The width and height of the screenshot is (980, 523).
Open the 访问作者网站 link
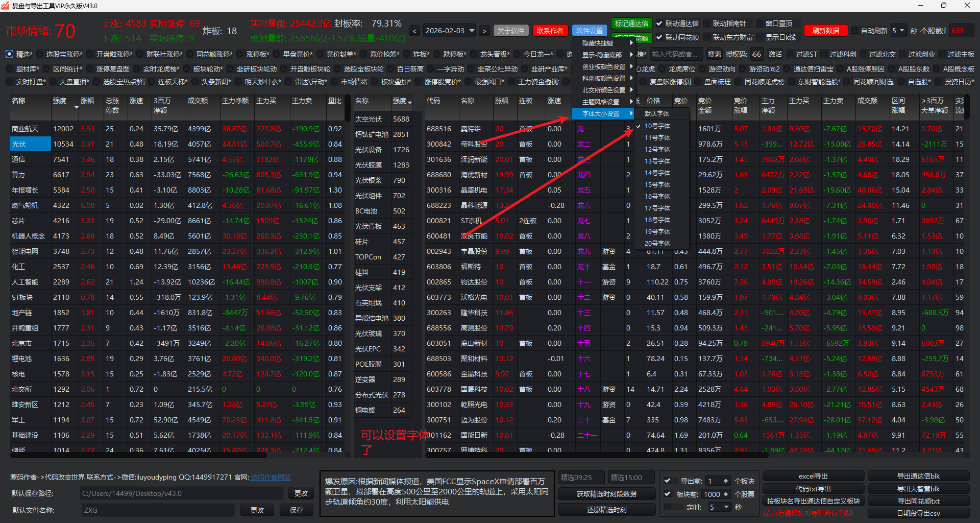tap(271, 477)
